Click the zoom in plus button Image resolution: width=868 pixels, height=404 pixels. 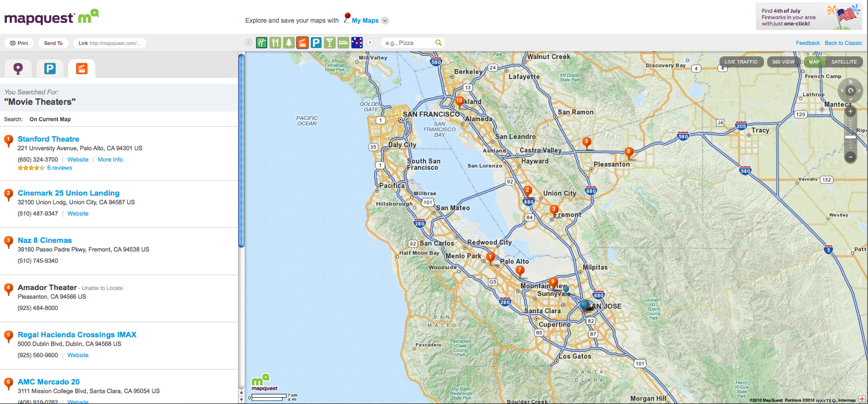pos(850,112)
